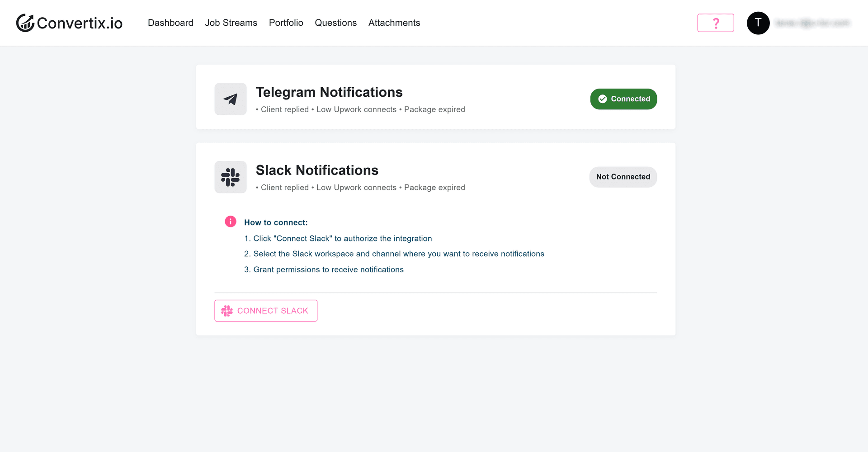Collapse the Slack How to connect instructions

click(x=276, y=222)
